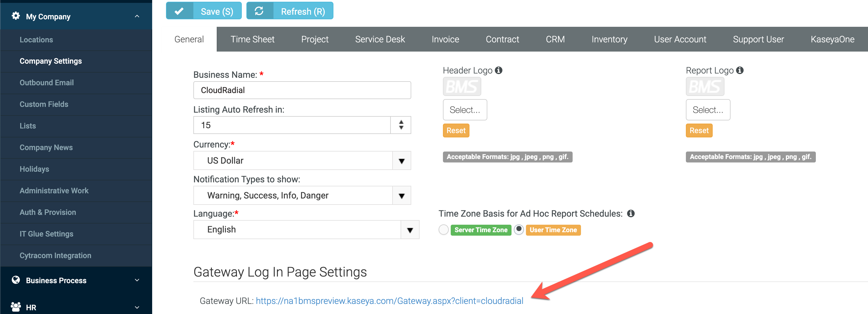The image size is (868, 314).
Task: Open IT Glue Settings in the sidebar
Action: [x=76, y=234]
